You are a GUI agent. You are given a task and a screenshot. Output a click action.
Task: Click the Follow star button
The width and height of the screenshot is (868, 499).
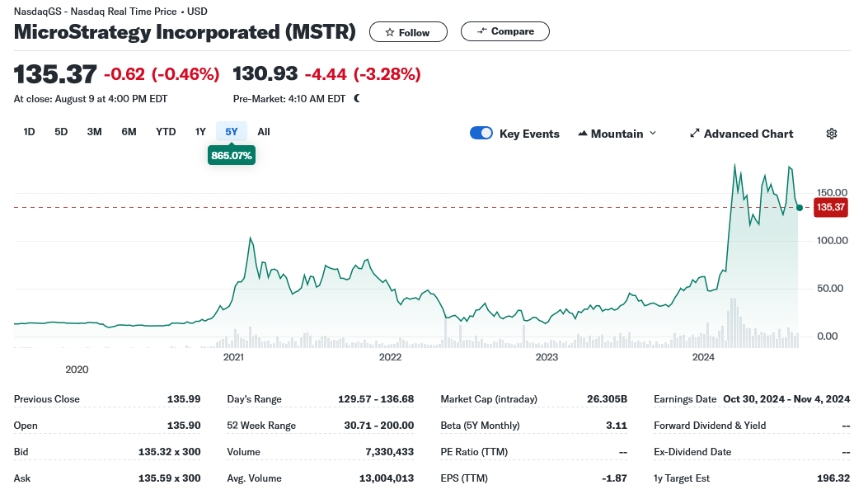[x=408, y=32]
